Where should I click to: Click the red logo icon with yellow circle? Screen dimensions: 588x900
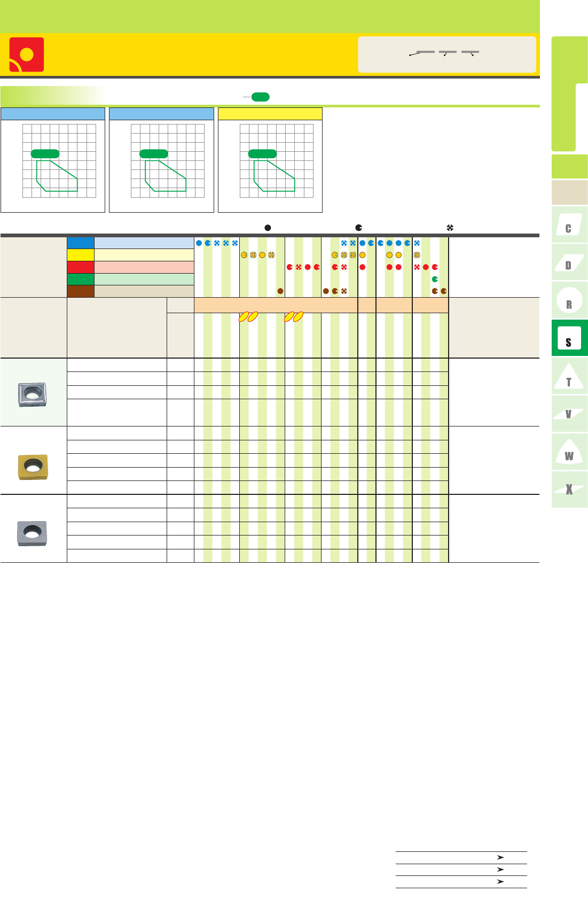point(27,55)
